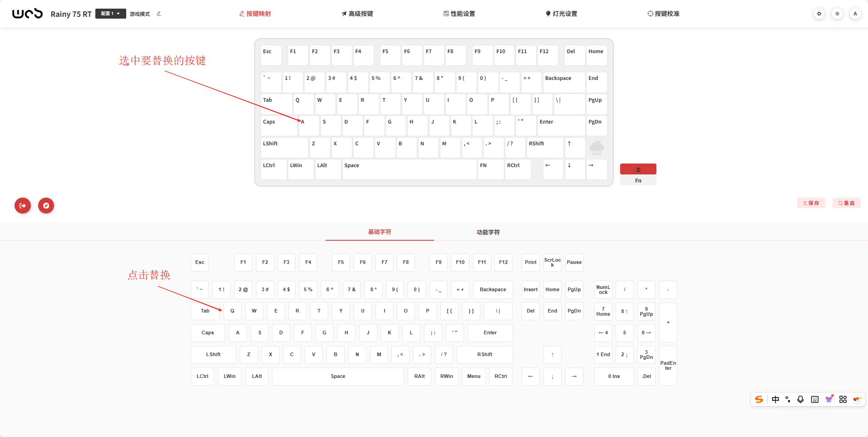Choose RWin key in character palette
The image size is (868, 437).
click(447, 376)
